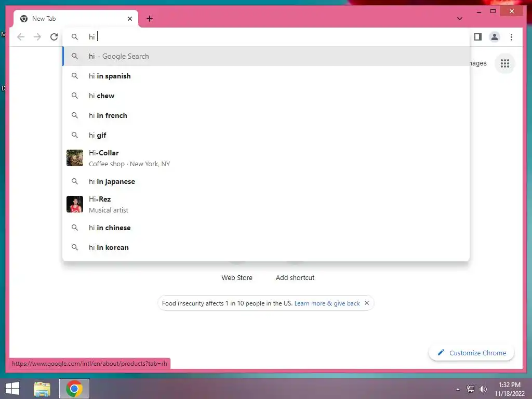The width and height of the screenshot is (532, 399).
Task: Click the Hi-Collar thumbnail image
Action: tap(75, 158)
